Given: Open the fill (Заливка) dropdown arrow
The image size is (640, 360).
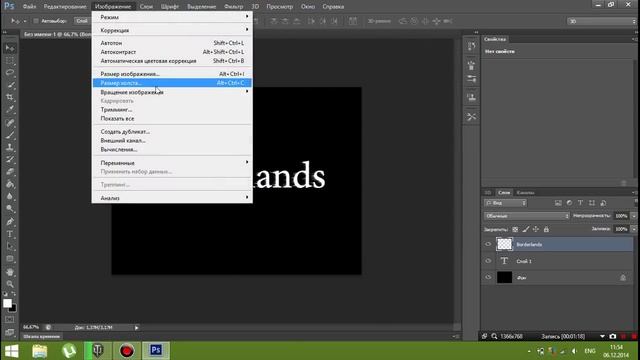Looking at the screenshot, I should [634, 229].
